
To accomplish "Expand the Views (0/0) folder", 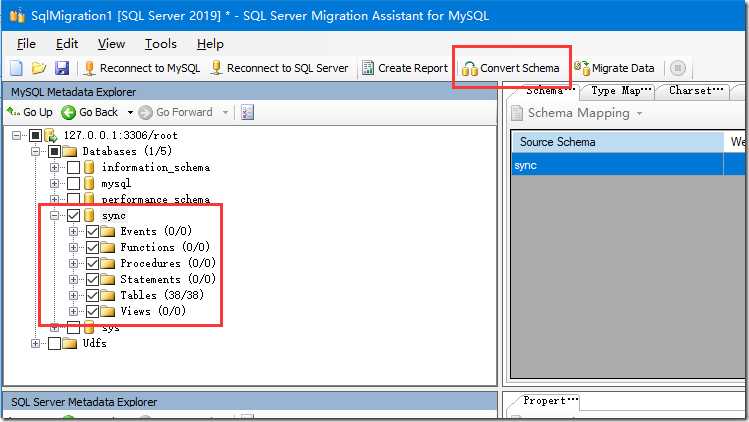I will [x=73, y=312].
